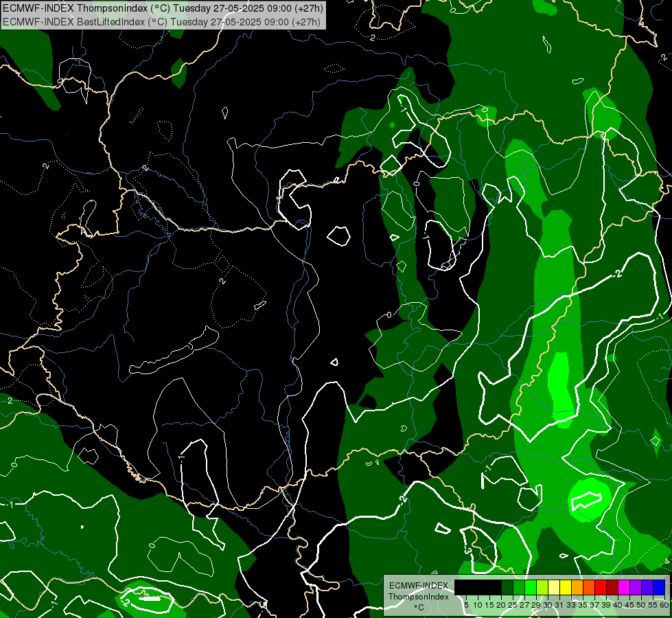The width and height of the screenshot is (672, 618).
Task: Click the ThompsonIndex header text line
Action: tap(163, 8)
